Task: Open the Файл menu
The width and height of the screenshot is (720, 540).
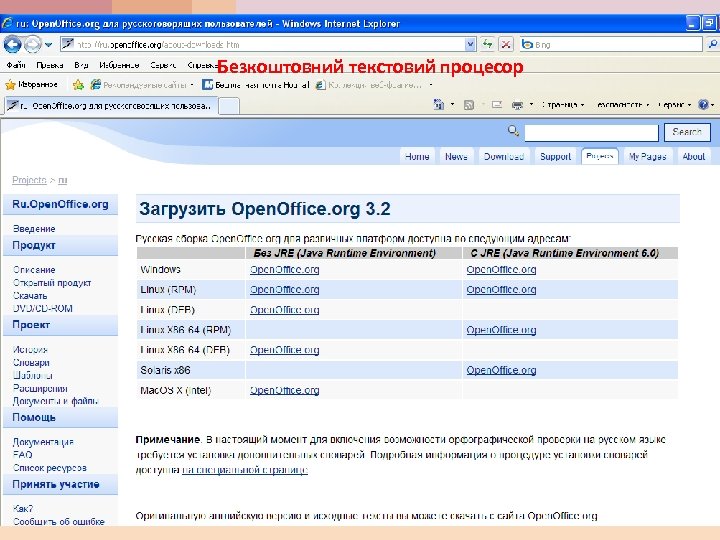Action: pyautogui.click(x=16, y=65)
